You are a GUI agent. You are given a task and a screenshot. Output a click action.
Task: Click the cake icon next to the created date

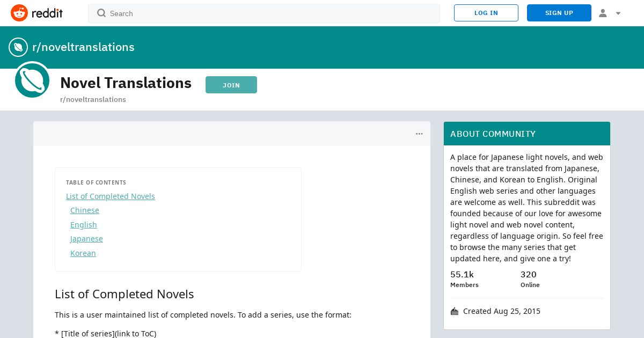point(455,311)
